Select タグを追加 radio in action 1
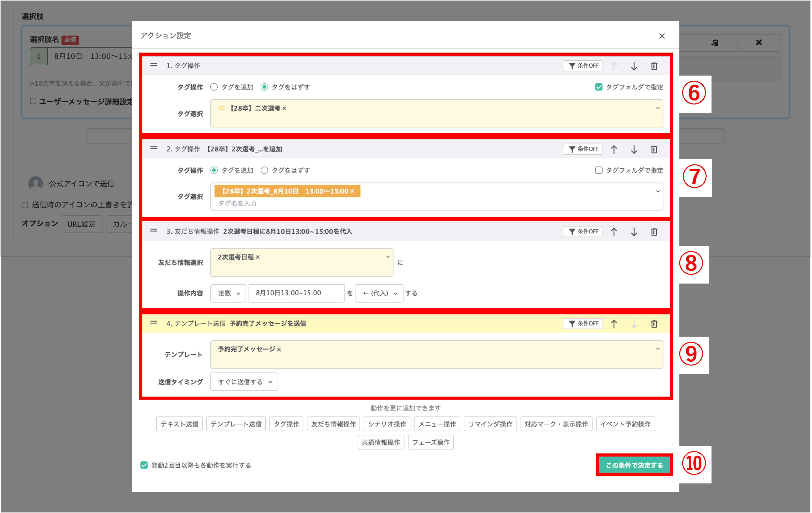Screen dimensions: 812x513 tap(214, 87)
